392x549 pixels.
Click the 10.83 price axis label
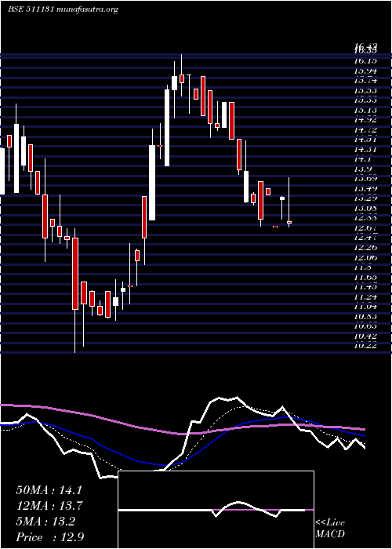tap(365, 317)
